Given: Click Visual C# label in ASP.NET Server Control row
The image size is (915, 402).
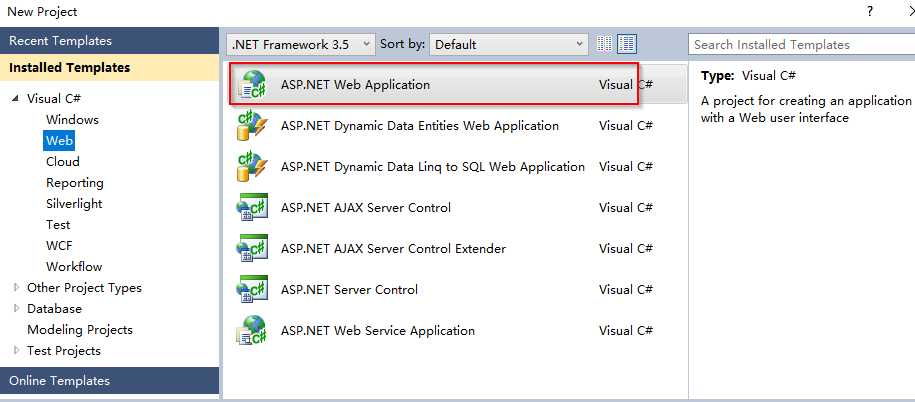Looking at the screenshot, I should tap(626, 289).
